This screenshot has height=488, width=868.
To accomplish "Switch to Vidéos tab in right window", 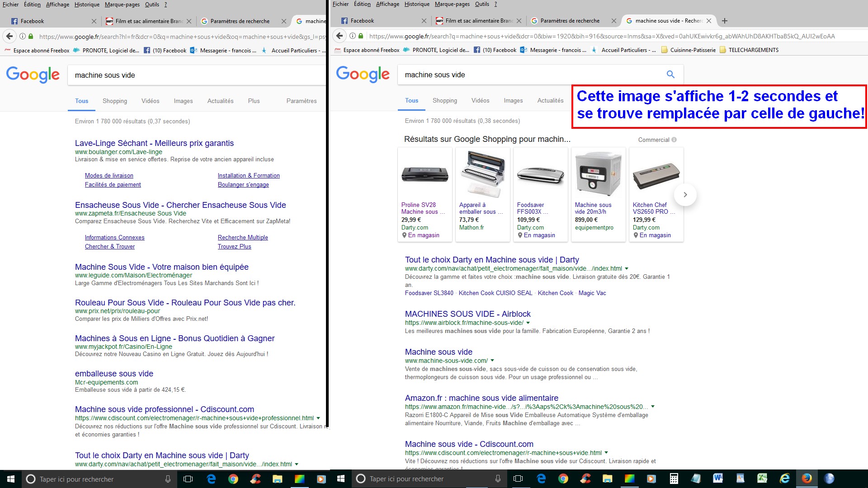I will pos(480,100).
